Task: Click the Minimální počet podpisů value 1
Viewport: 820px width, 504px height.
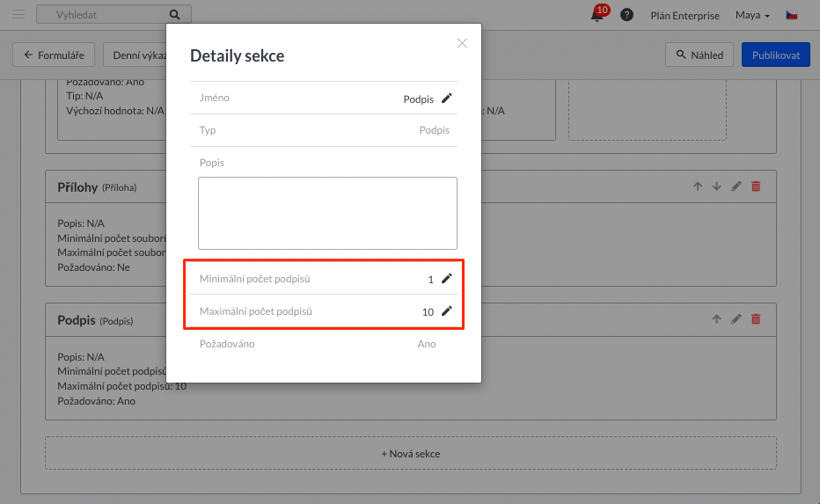Action: coord(431,280)
